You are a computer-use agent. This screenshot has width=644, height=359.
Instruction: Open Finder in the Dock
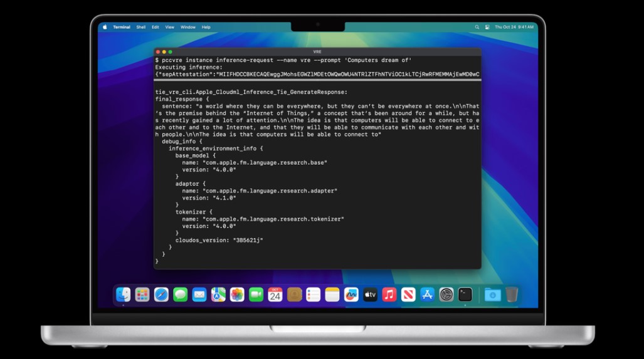coord(123,294)
